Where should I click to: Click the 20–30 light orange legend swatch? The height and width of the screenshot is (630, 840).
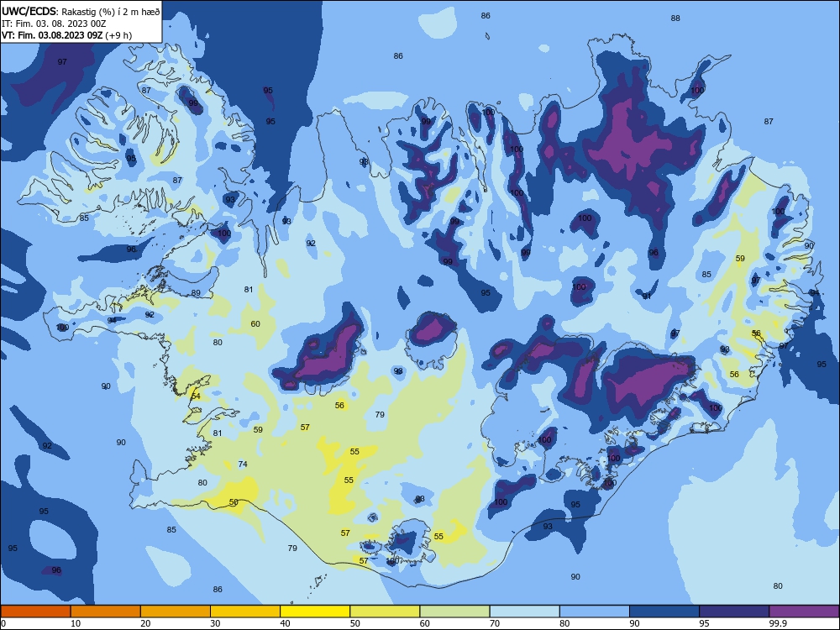coord(176,612)
